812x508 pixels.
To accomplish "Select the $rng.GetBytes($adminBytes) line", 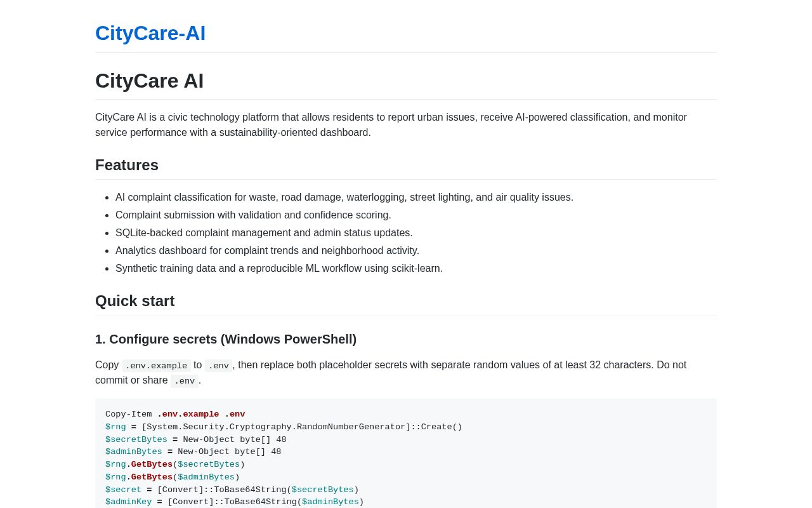I will (173, 478).
